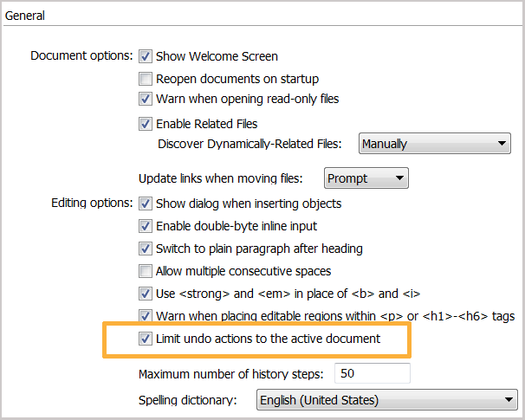Enable Reopen documents on startup

point(145,79)
